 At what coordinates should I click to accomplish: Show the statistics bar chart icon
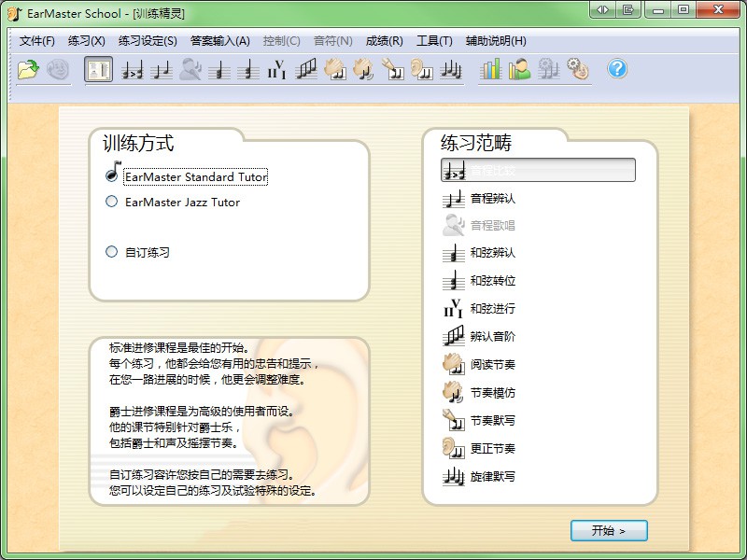coord(491,69)
